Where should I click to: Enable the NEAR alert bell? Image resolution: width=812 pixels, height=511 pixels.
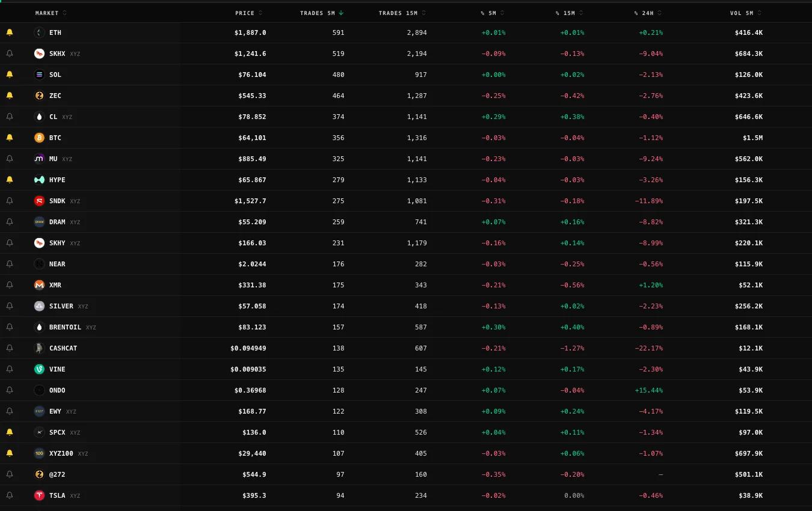pyautogui.click(x=9, y=264)
